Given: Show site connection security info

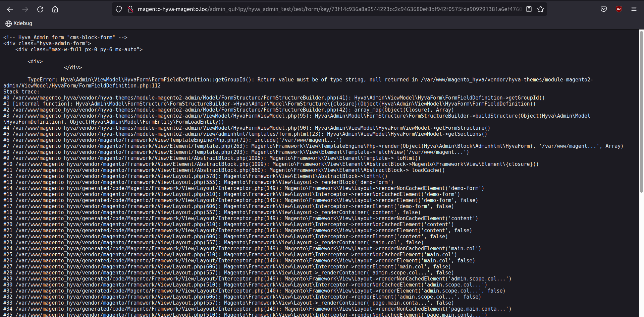Looking at the screenshot, I should (x=130, y=9).
